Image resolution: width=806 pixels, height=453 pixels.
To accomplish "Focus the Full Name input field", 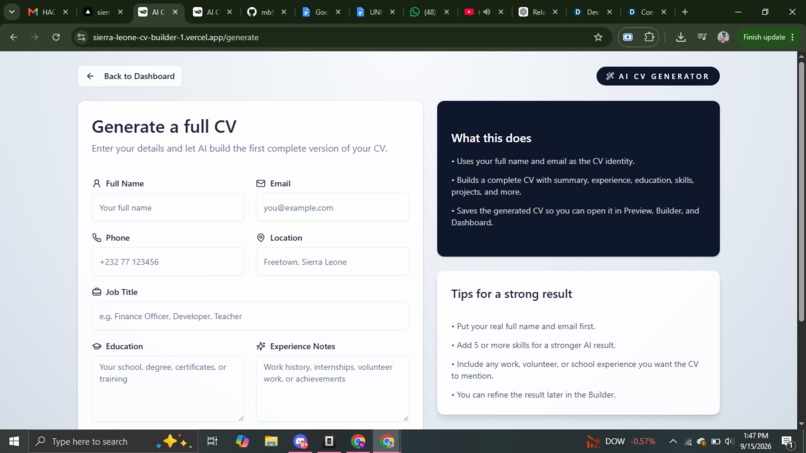I will pyautogui.click(x=168, y=208).
